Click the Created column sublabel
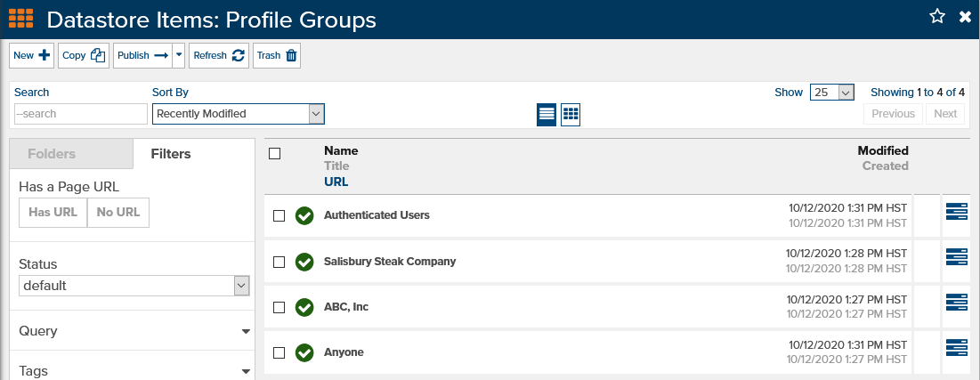Image resolution: width=980 pixels, height=380 pixels. 886,166
